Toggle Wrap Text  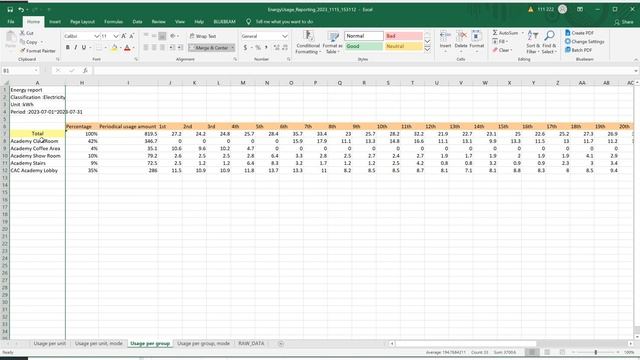(203, 36)
